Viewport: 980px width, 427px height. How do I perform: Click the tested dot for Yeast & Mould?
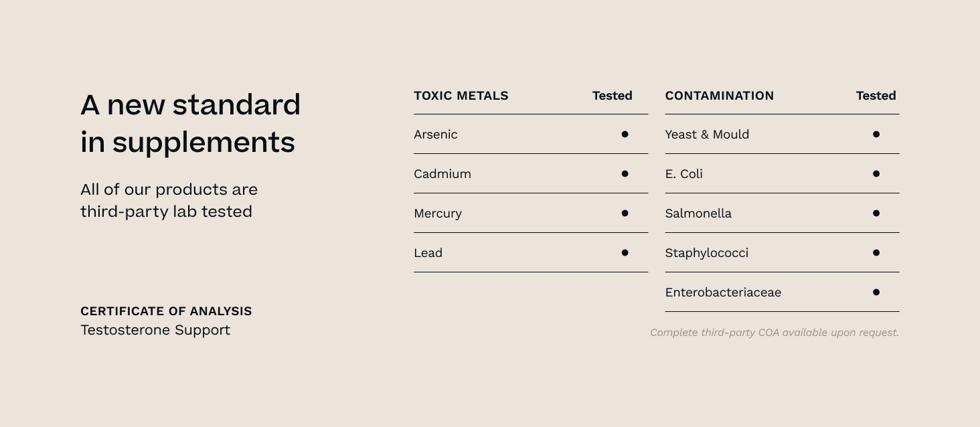pos(876,135)
